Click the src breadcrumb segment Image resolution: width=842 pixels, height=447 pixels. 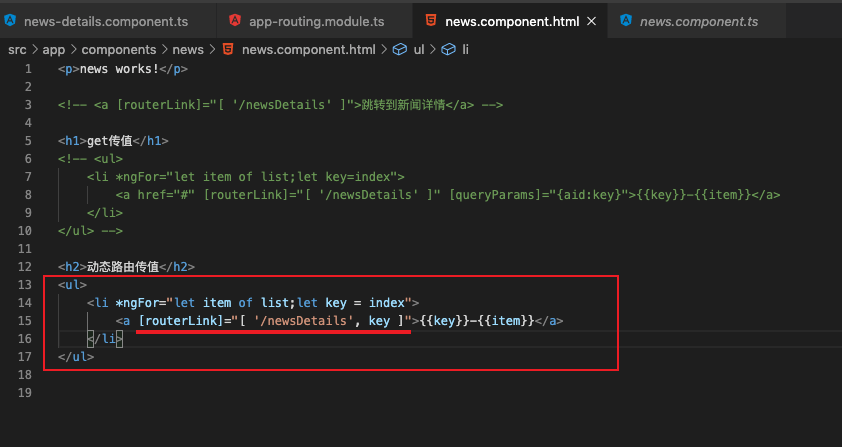[17, 50]
